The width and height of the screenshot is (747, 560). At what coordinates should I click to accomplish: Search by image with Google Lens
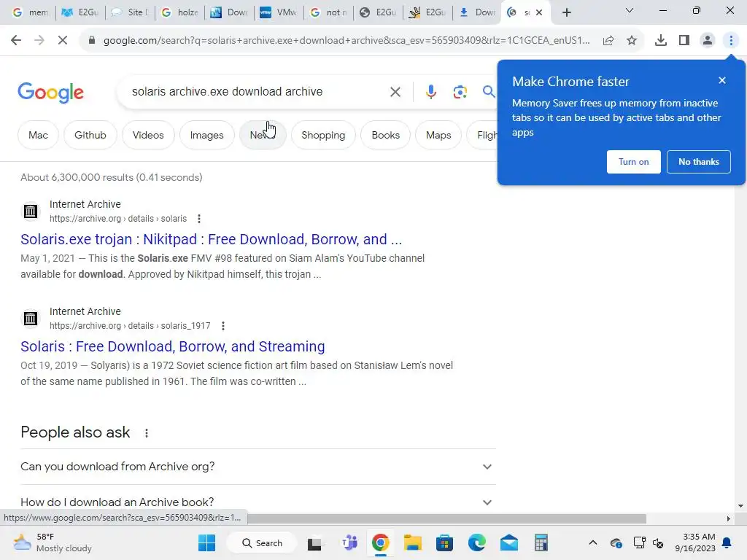[x=460, y=92]
